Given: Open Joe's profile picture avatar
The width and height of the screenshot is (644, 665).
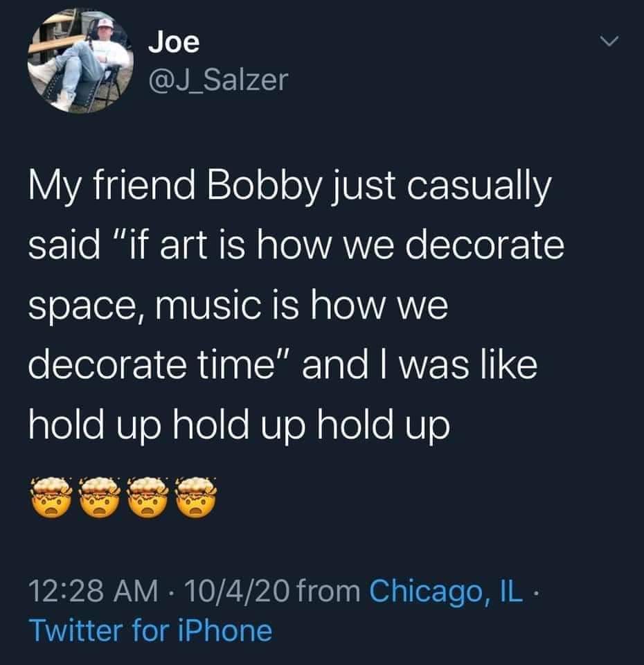Looking at the screenshot, I should (x=80, y=61).
